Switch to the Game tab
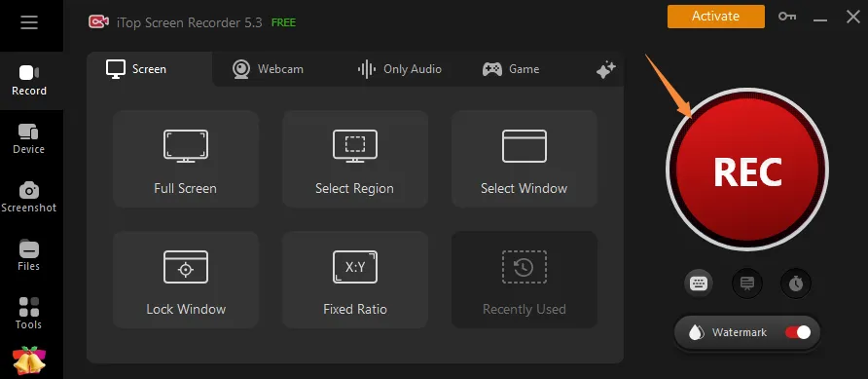This screenshot has height=379, width=868. (511, 69)
